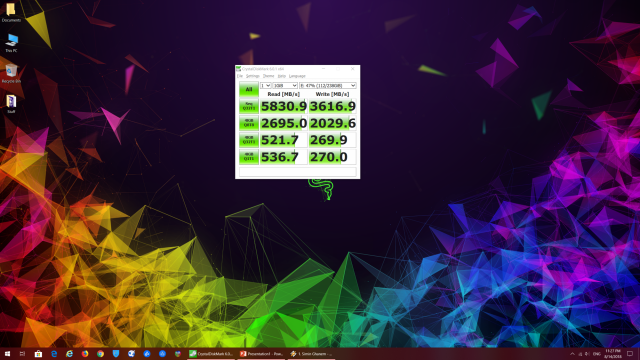Screen dimensions: 640x360
Task: Open the test count dropdown showing 1
Action: pyautogui.click(x=265, y=85)
